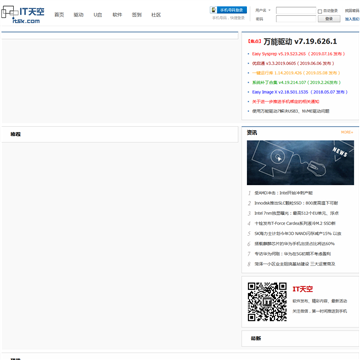Toggle the auto-login checkbox

click(320, 11)
